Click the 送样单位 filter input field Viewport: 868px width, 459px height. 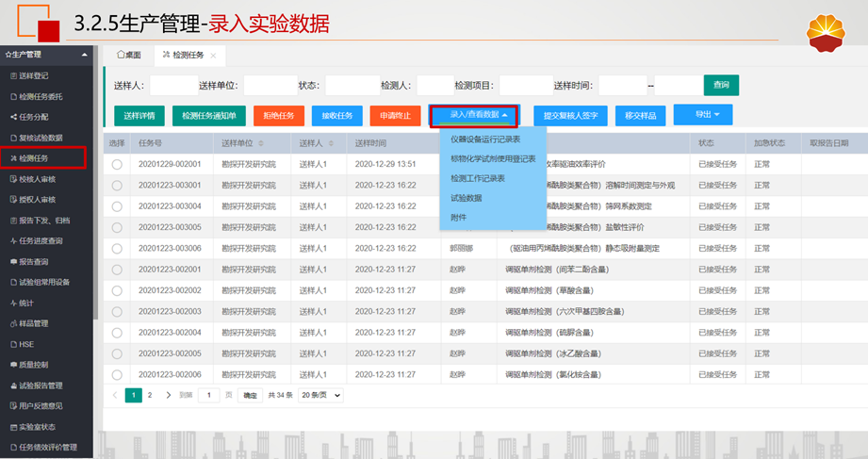tap(270, 86)
